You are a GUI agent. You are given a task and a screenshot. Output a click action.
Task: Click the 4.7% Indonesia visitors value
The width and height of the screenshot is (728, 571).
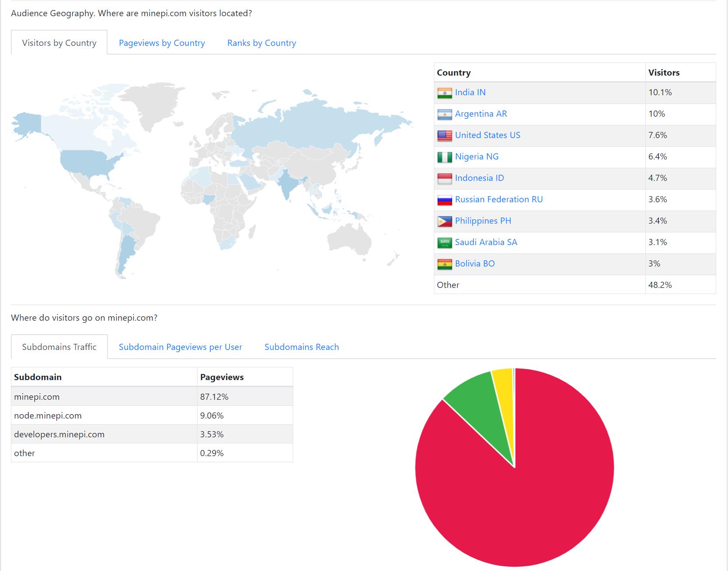(x=658, y=178)
